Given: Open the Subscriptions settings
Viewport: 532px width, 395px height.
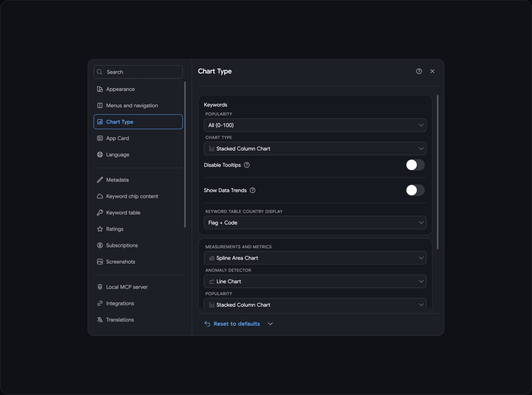Looking at the screenshot, I should [138, 245].
